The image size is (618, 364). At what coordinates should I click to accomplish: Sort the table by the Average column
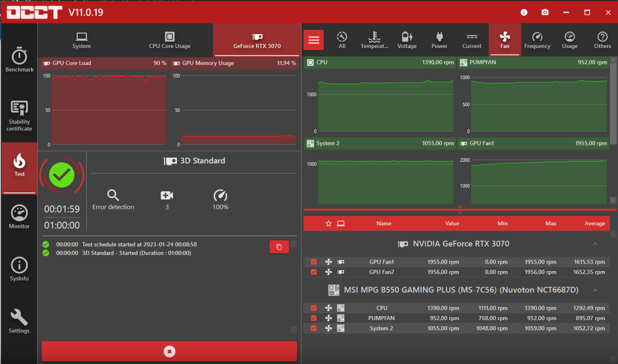click(595, 224)
